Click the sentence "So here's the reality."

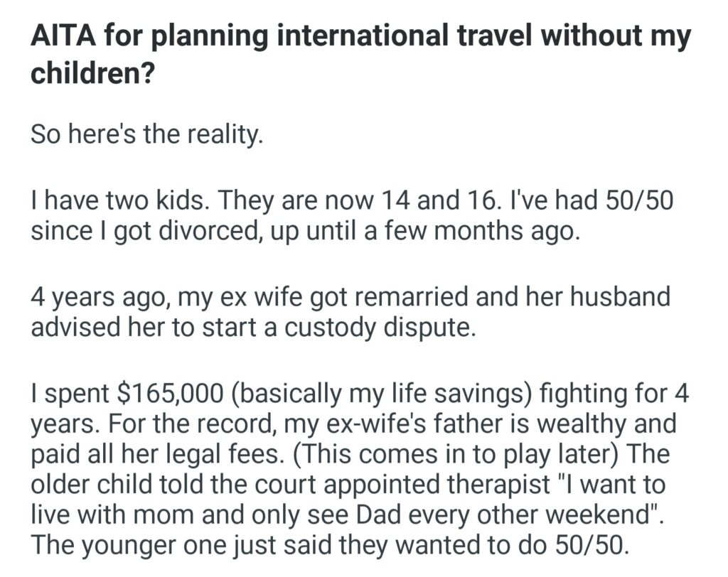tap(146, 135)
